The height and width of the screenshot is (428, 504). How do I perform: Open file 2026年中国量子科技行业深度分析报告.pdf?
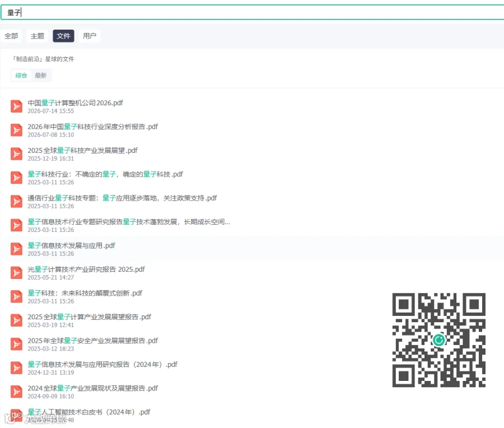tap(92, 127)
